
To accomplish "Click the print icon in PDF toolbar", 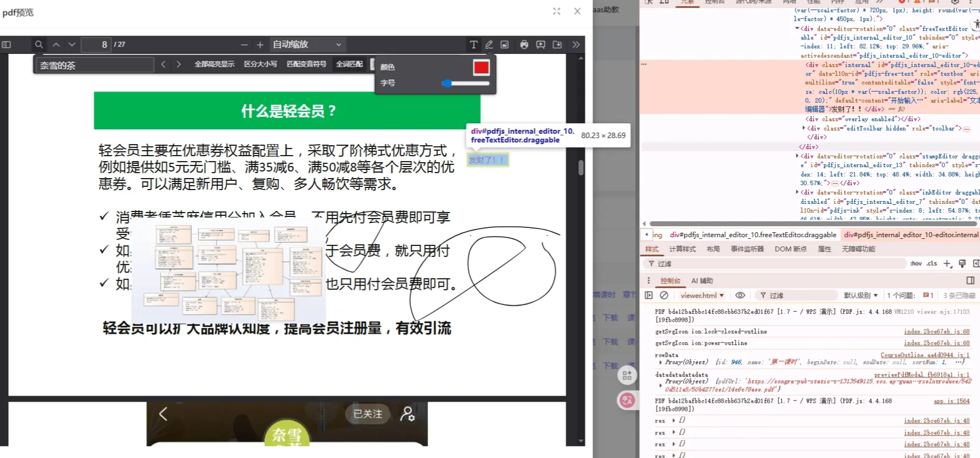I will (x=524, y=44).
